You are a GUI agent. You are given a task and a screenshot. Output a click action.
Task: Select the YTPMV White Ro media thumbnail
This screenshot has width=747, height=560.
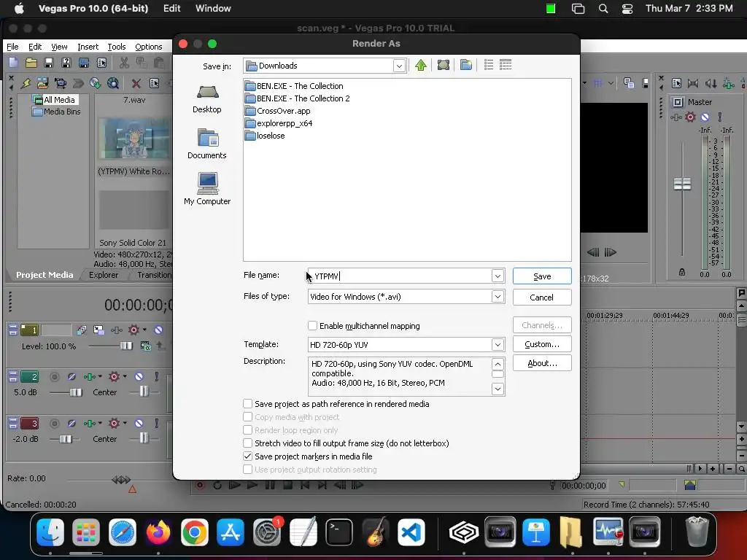134,138
